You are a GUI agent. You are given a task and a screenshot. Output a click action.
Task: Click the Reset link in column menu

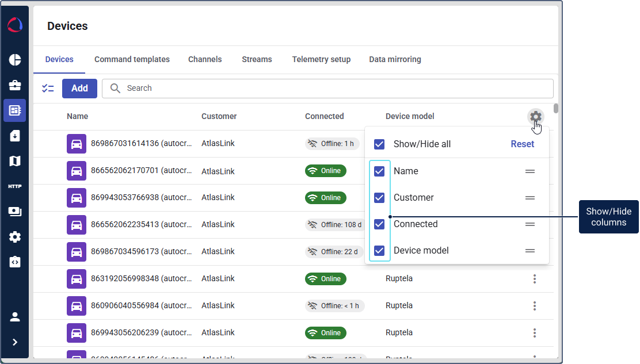click(522, 144)
